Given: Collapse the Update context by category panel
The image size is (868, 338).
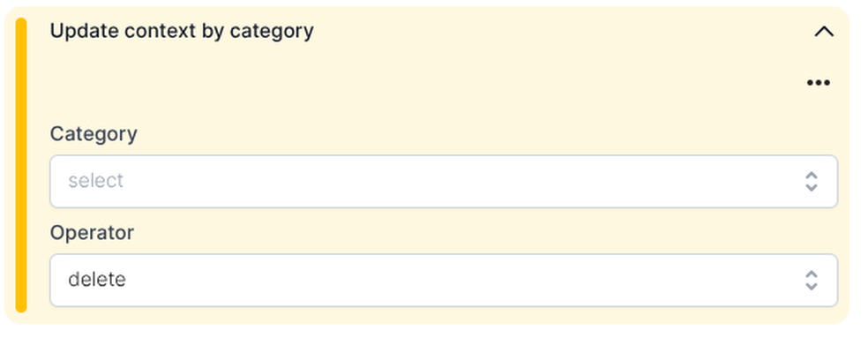Looking at the screenshot, I should 824,32.
